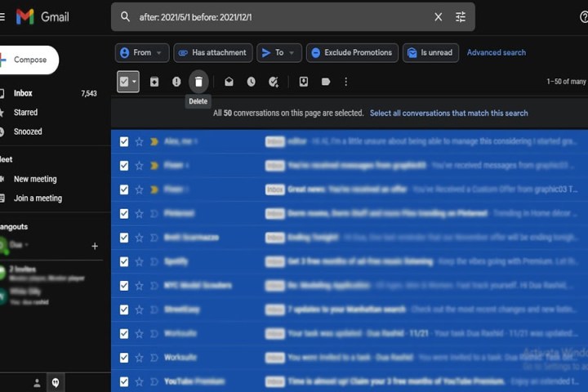Expand the To filter dropdown

coord(279,52)
